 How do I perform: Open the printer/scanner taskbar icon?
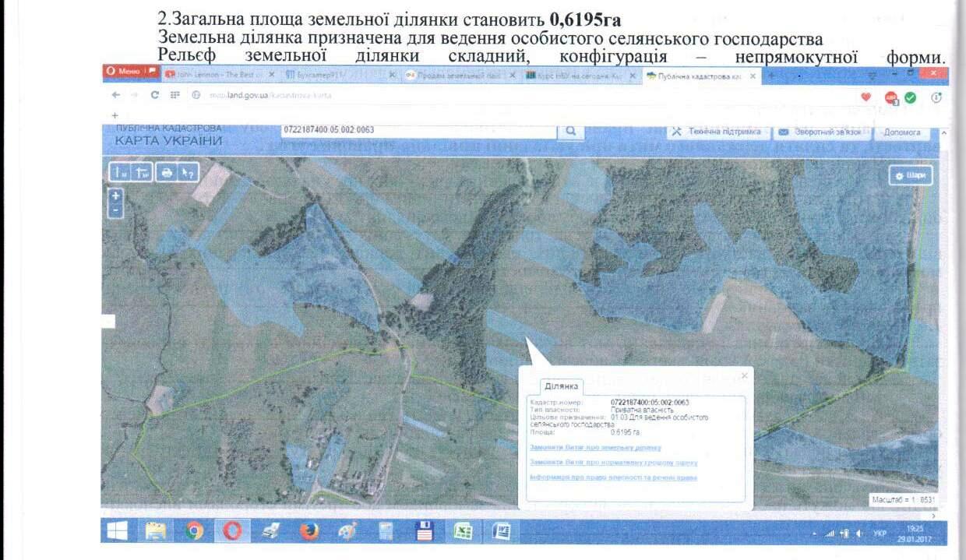(x=271, y=531)
